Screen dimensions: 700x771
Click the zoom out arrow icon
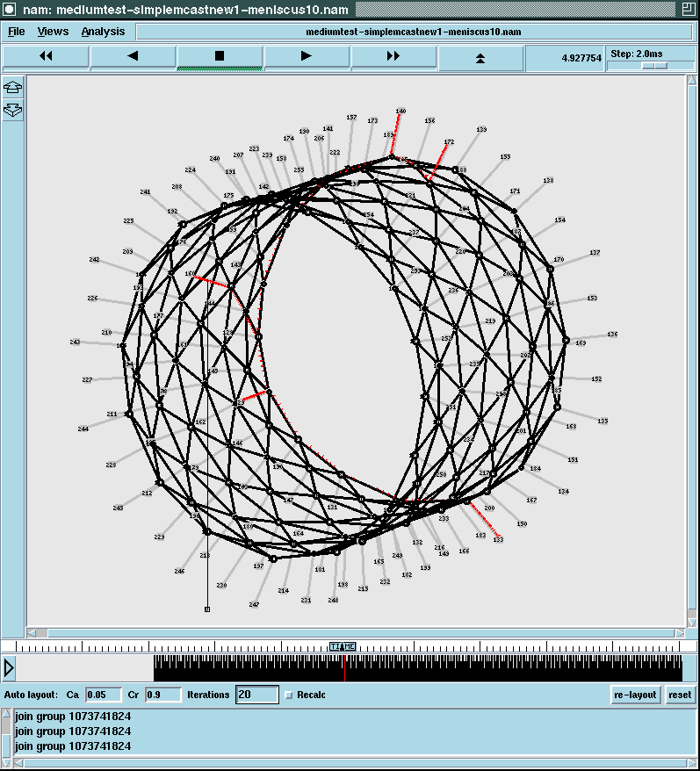[13, 110]
